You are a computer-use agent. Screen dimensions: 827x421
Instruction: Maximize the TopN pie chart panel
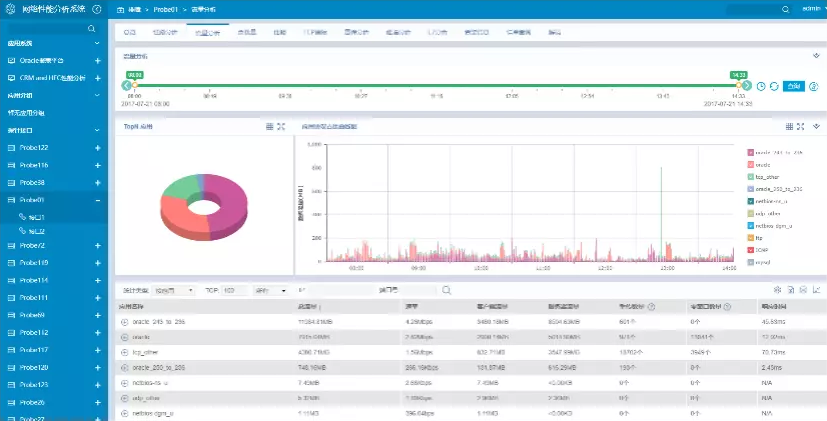282,127
